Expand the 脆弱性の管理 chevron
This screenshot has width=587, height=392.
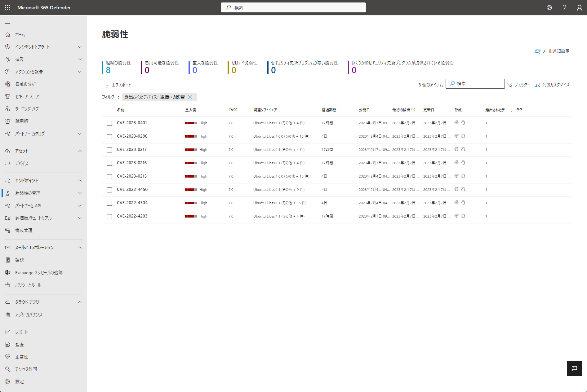click(80, 193)
